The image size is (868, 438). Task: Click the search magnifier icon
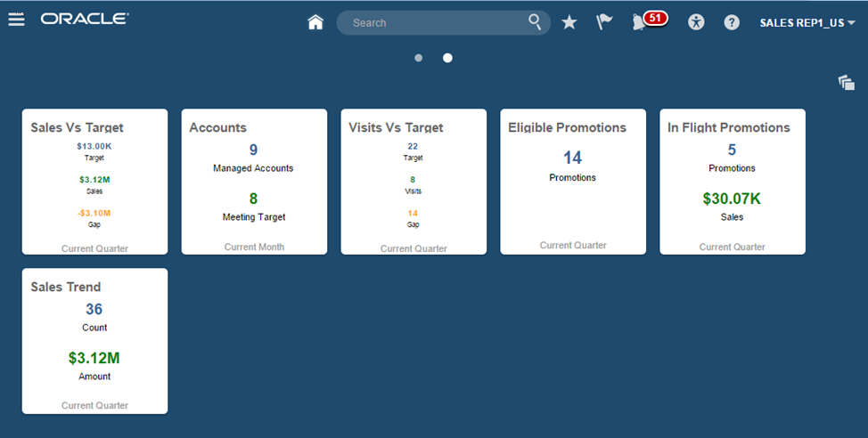[x=535, y=22]
